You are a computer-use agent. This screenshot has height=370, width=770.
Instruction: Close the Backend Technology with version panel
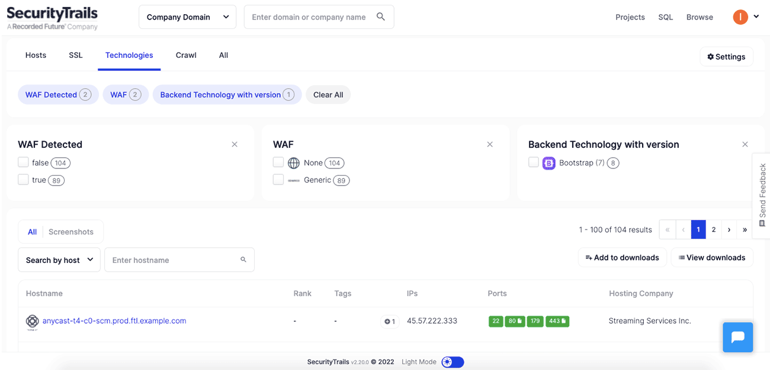click(745, 144)
